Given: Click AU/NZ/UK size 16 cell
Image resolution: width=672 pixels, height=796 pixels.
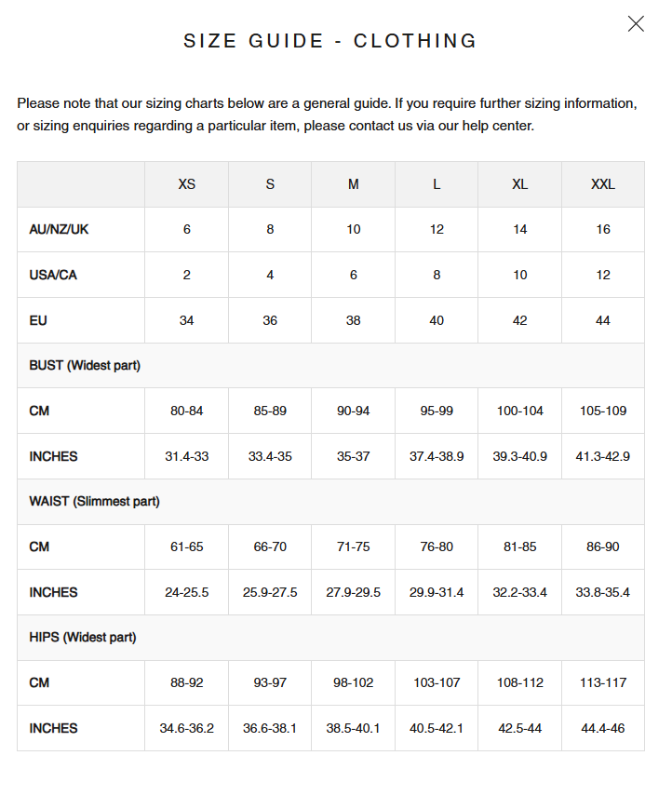Looking at the screenshot, I should [603, 229].
